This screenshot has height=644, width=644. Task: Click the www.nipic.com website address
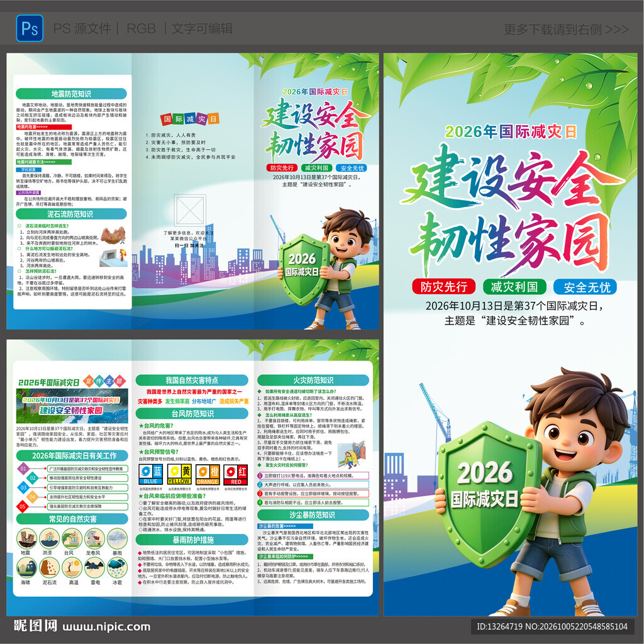tap(106, 627)
